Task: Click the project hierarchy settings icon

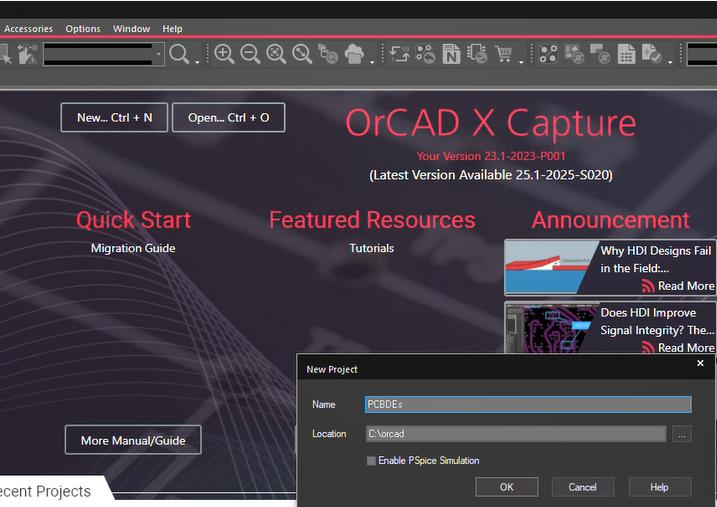Action: (x=328, y=54)
